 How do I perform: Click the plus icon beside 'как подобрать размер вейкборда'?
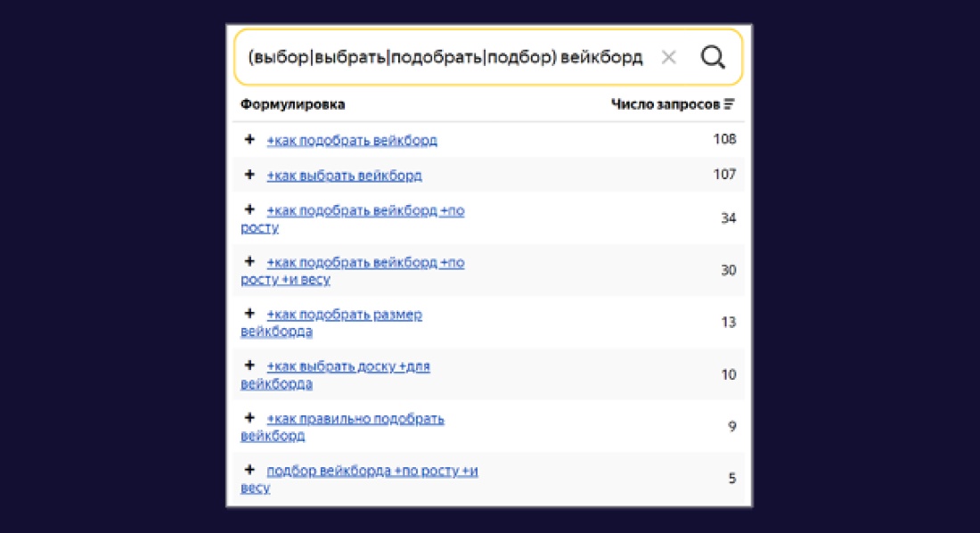[249, 314]
